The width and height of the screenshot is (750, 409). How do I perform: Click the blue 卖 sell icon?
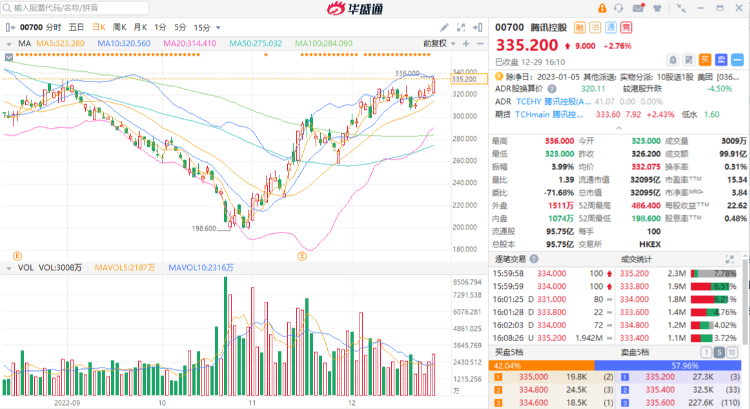(721, 60)
